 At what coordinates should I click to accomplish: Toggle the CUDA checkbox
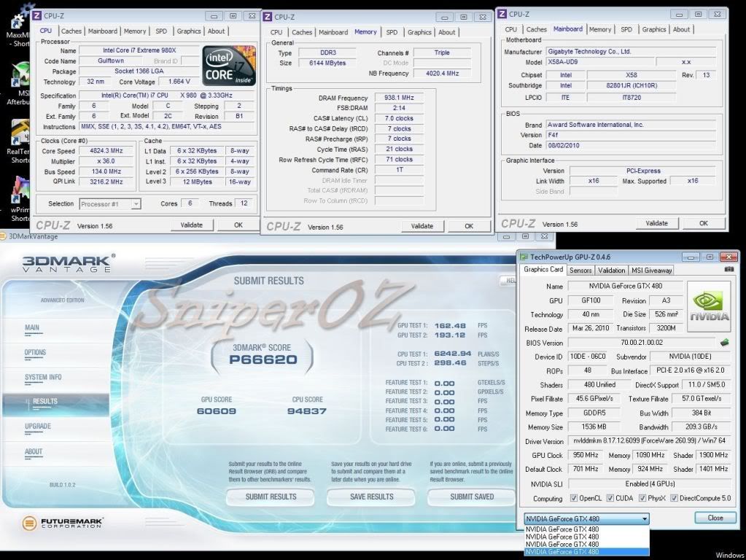[x=611, y=499]
